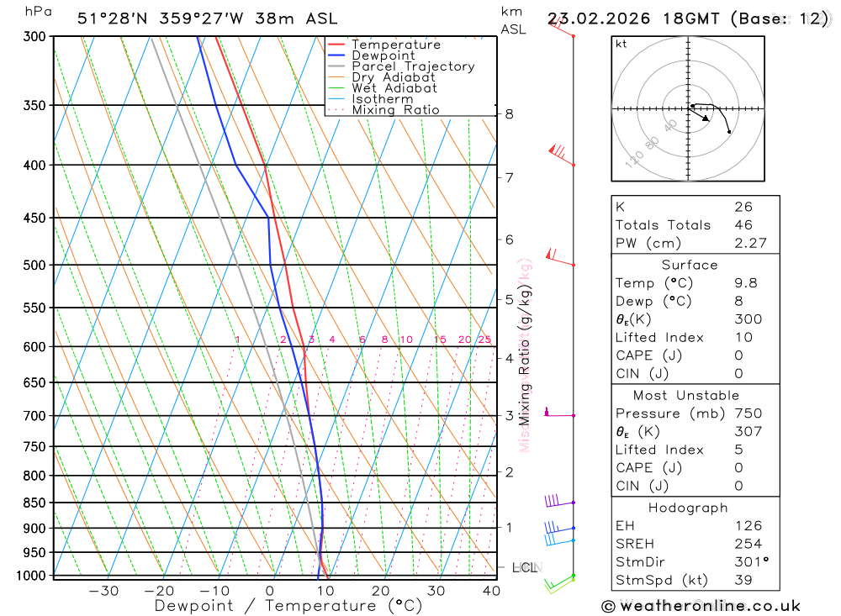Click the vertical "Mixing Ratio (g/kg)" axis label
The image size is (841, 616).
525,355
